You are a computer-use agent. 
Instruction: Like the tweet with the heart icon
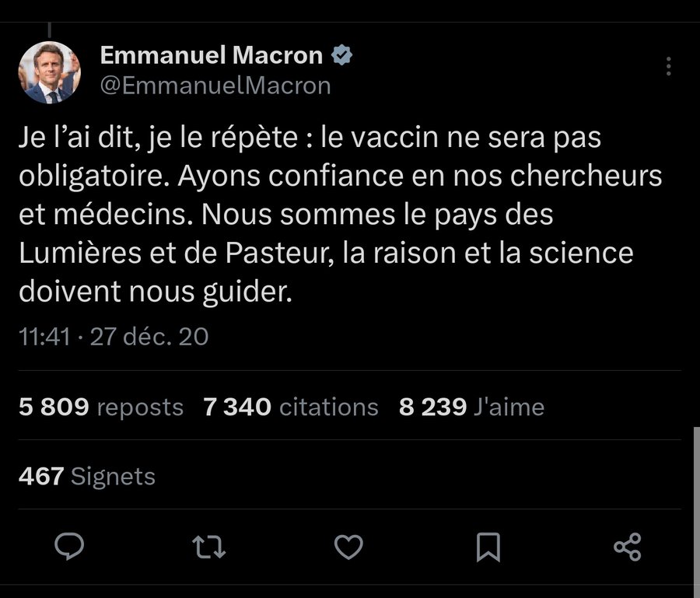pyautogui.click(x=348, y=547)
